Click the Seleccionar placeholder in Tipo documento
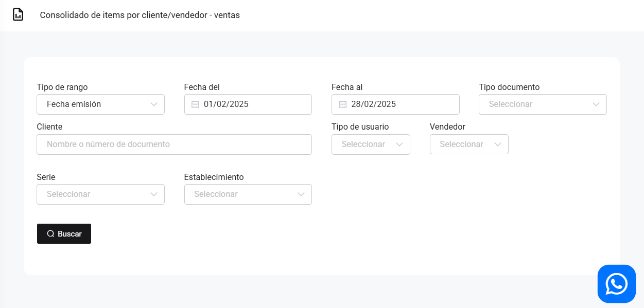This screenshot has width=644, height=308. coord(510,104)
